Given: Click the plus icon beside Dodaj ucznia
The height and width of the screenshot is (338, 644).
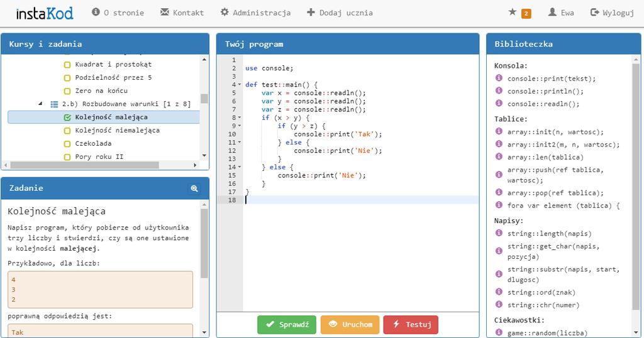Looking at the screenshot, I should pyautogui.click(x=311, y=13).
